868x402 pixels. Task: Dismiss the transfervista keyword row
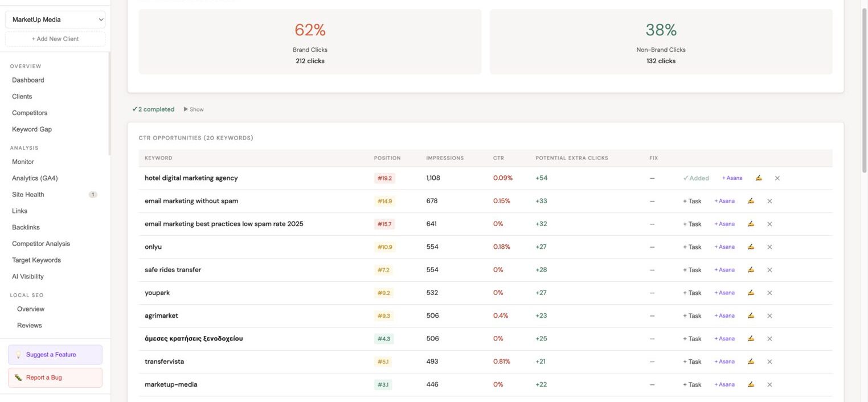click(769, 362)
